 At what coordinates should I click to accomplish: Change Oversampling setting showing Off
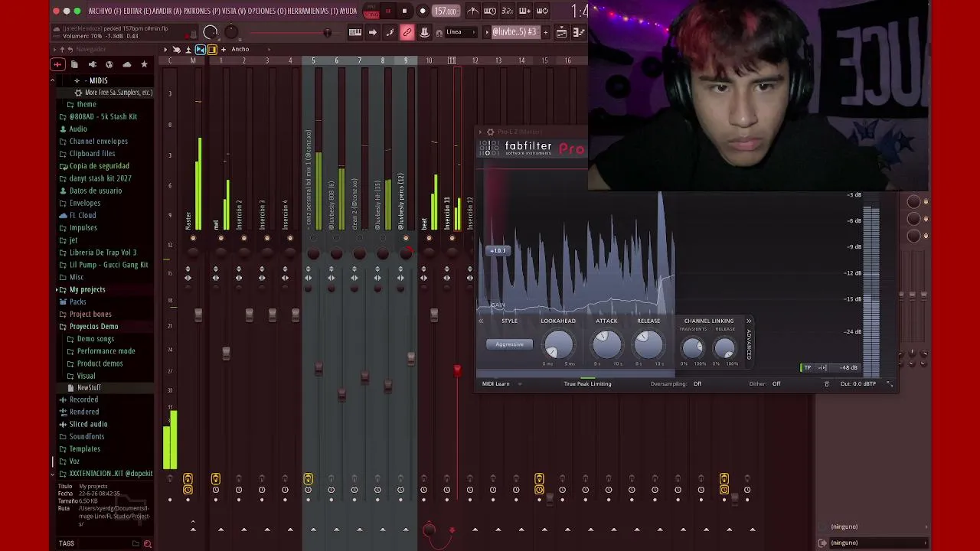[x=697, y=383]
